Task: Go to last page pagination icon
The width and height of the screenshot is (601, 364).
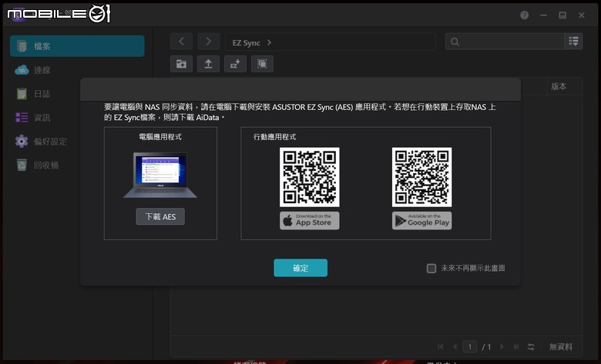Action: [x=516, y=346]
